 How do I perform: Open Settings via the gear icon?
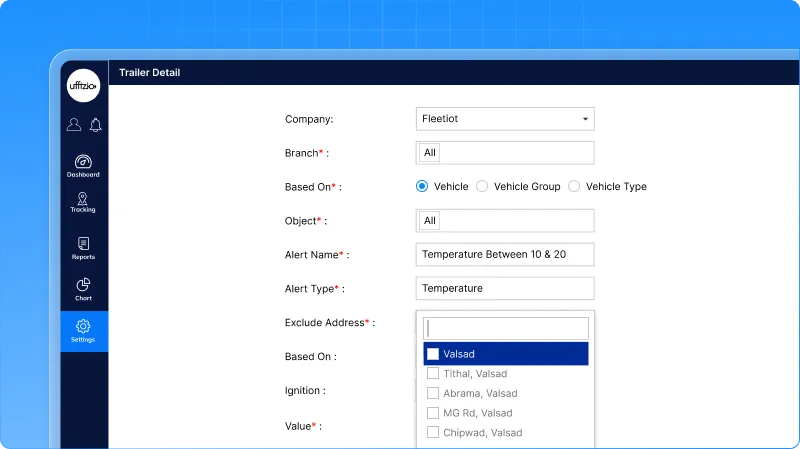click(83, 330)
